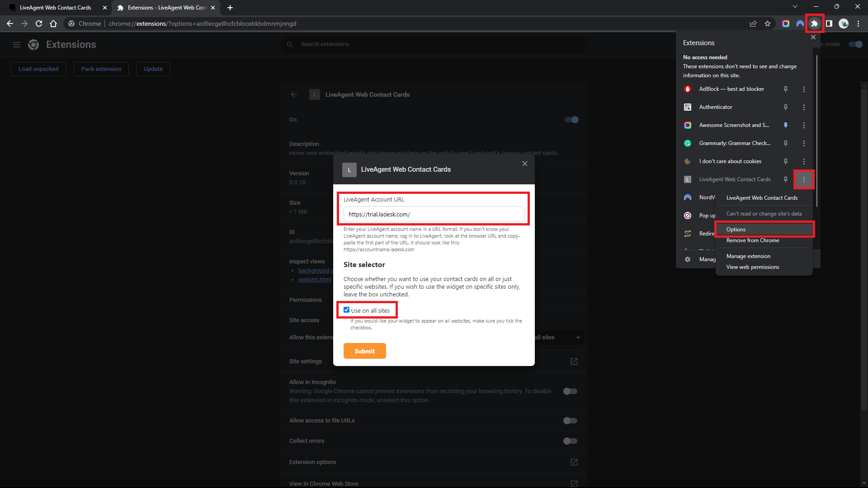This screenshot has width=868, height=488.
Task: Reload the page
Action: click(39, 23)
